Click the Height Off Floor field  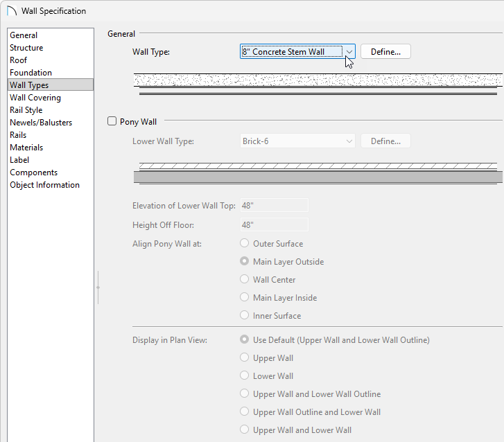(274, 224)
